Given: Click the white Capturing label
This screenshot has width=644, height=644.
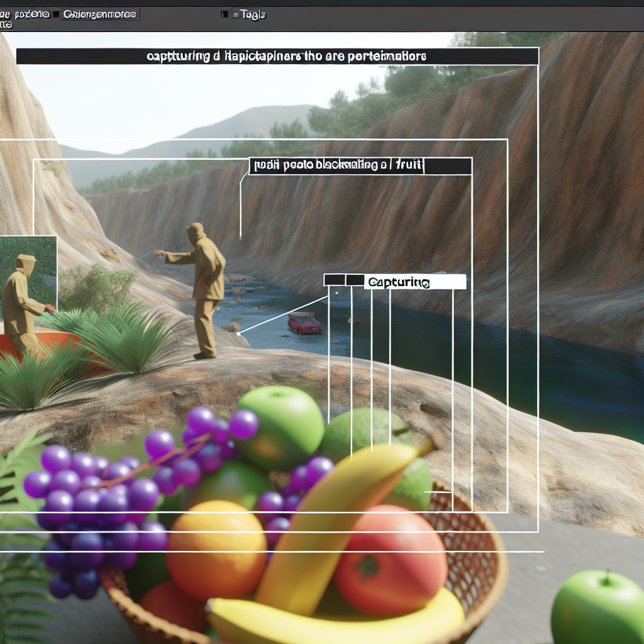Looking at the screenshot, I should pyautogui.click(x=415, y=282).
